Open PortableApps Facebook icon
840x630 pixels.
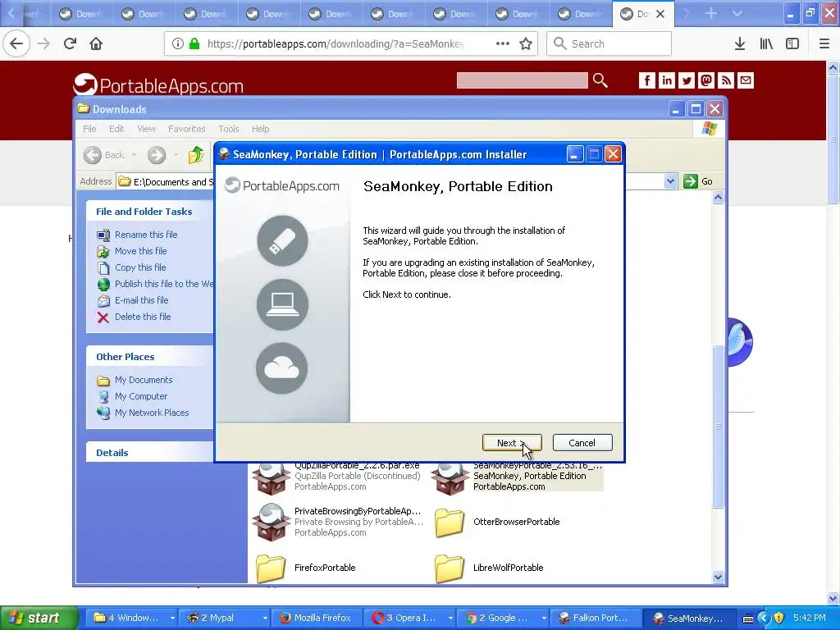(x=646, y=80)
